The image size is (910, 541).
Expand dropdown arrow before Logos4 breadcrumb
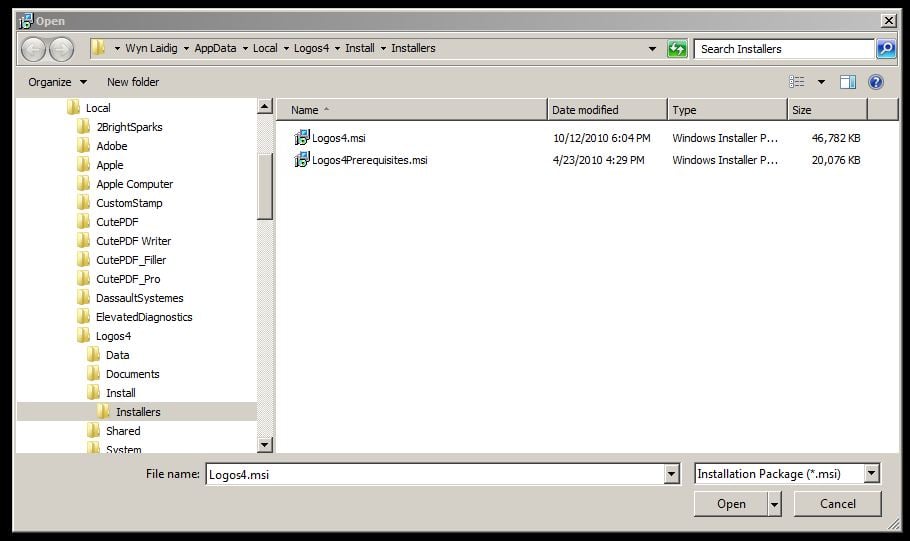click(286, 49)
